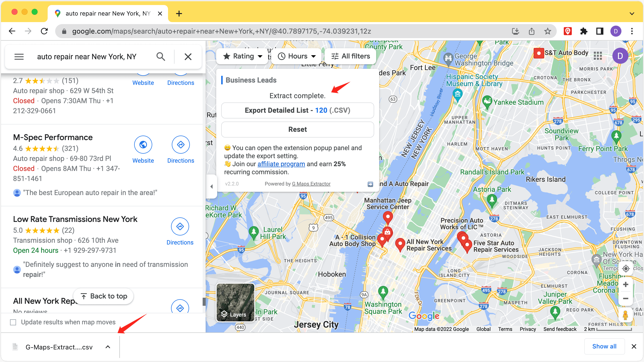Open the Privacy link on map footer
The width and height of the screenshot is (644, 362).
pos(528,329)
